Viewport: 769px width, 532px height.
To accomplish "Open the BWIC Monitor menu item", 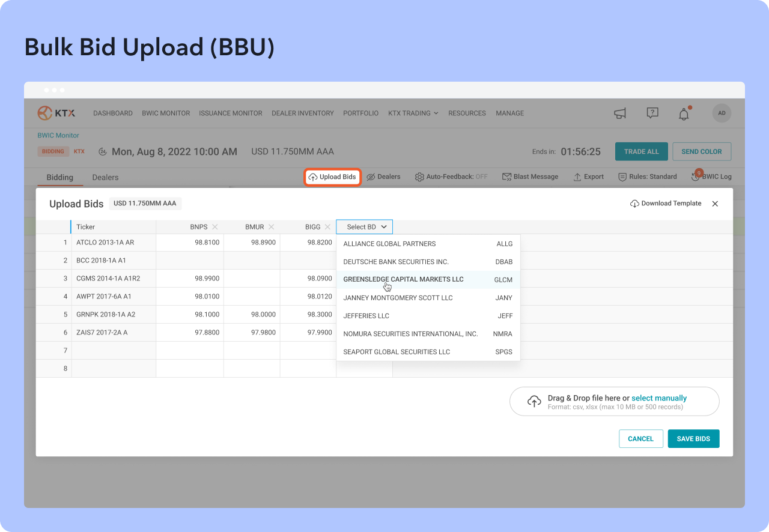I will click(x=166, y=113).
